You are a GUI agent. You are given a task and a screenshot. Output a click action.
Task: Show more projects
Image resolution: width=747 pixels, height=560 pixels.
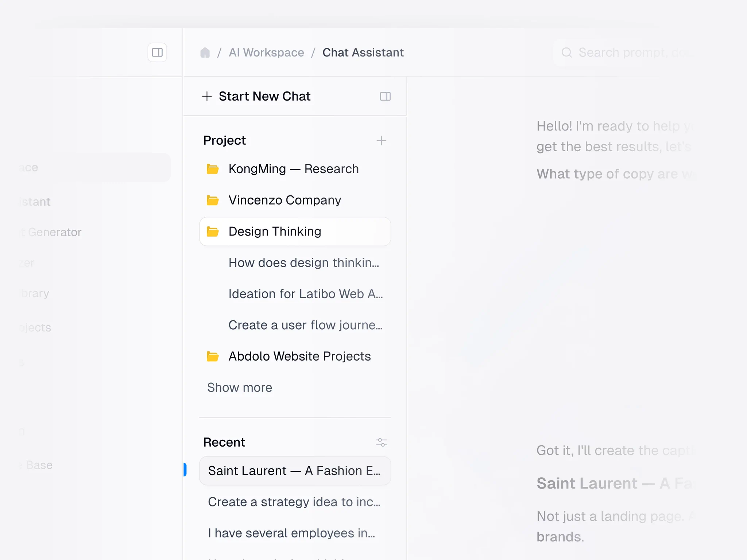240,388
